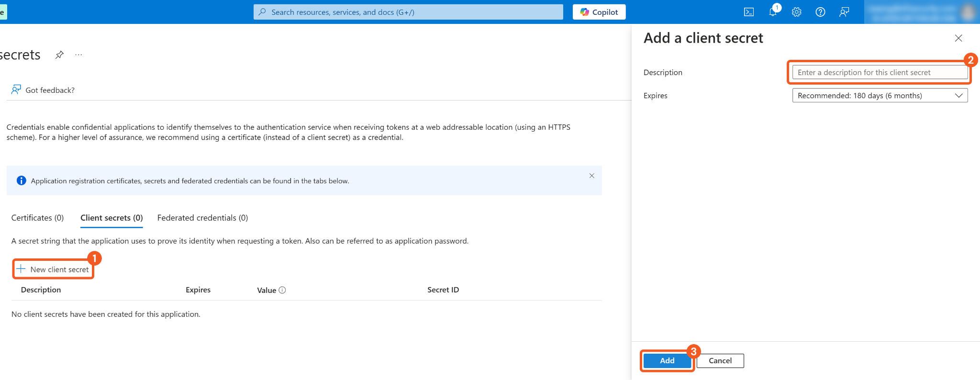The height and width of the screenshot is (380, 980).
Task: Open portal settings gear icon
Action: click(x=796, y=12)
